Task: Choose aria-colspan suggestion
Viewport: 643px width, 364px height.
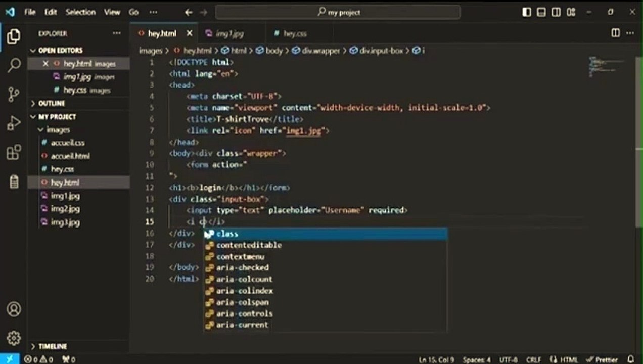Action: 326,302
